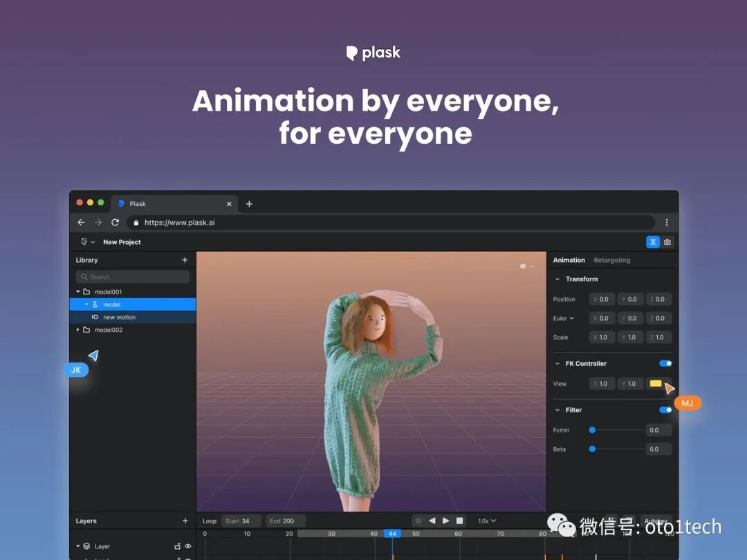Collapse the Layer row arrow
This screenshot has width=747, height=560.
[x=78, y=545]
